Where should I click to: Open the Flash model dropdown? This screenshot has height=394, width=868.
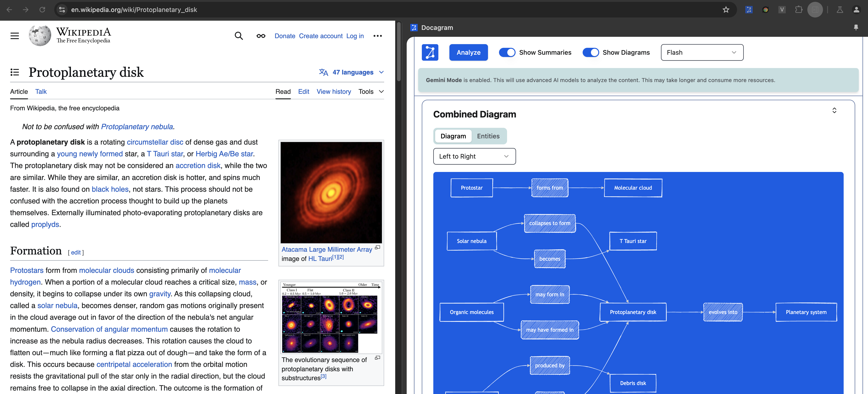(x=702, y=53)
